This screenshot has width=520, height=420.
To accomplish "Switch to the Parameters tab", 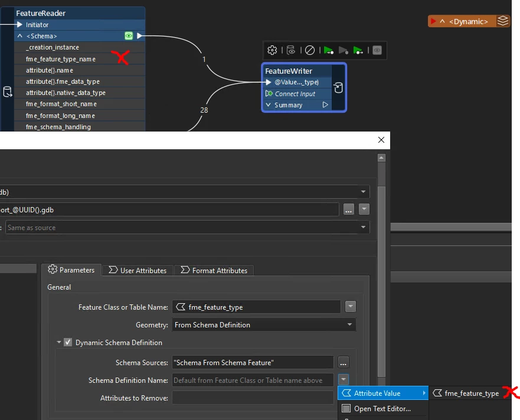I will coord(71,270).
